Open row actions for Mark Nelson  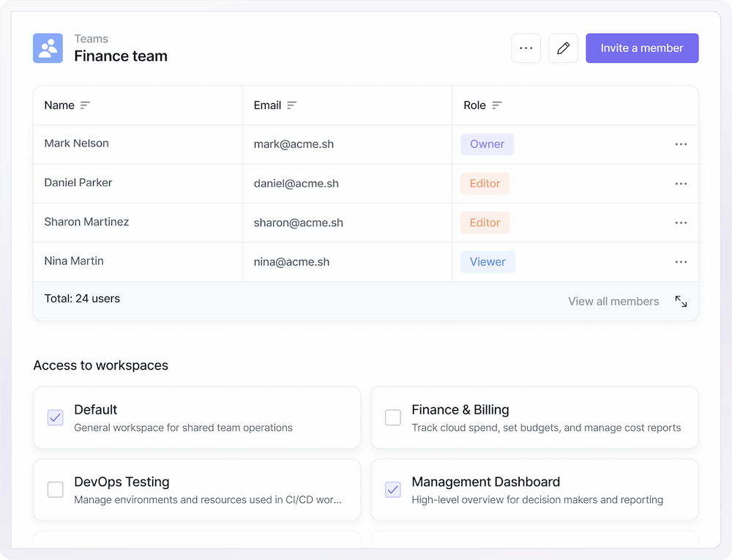click(x=681, y=144)
